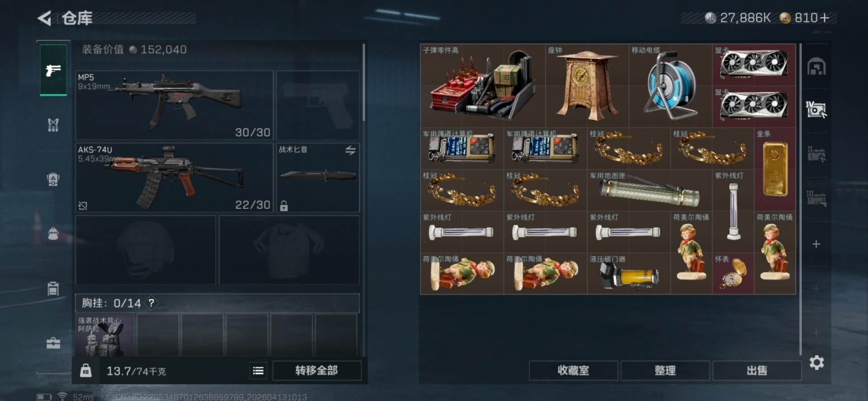The width and height of the screenshot is (868, 401).
Task: Swap the tactical dagger melee weapon
Action: click(350, 150)
